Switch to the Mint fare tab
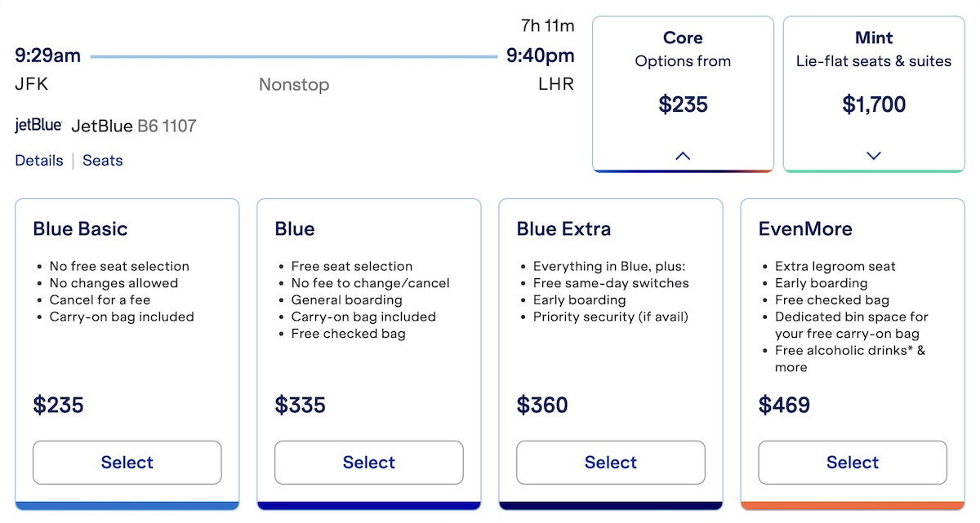 tap(873, 49)
